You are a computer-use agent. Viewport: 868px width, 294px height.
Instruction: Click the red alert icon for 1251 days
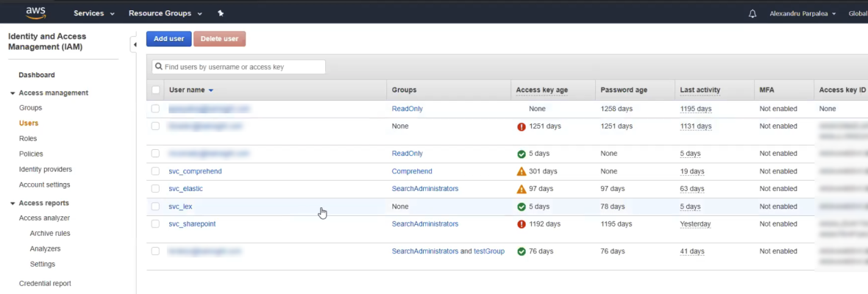pos(522,126)
